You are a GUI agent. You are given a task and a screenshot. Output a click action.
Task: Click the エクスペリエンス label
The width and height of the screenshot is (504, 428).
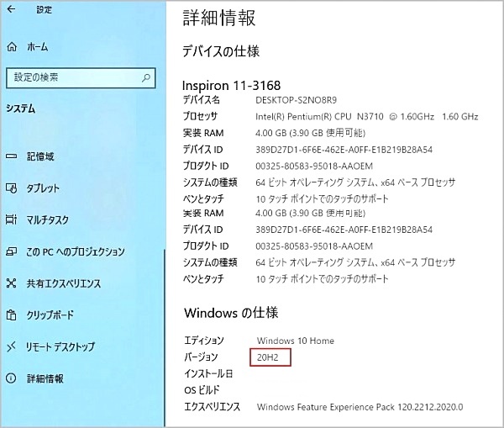coord(213,407)
